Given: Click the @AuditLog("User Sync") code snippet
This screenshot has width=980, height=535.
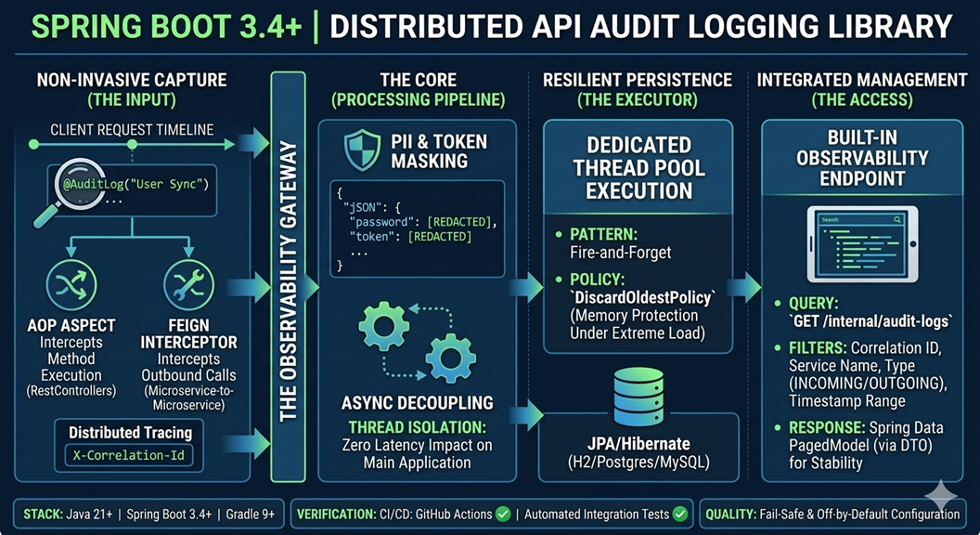Looking at the screenshot, I should tap(135, 184).
